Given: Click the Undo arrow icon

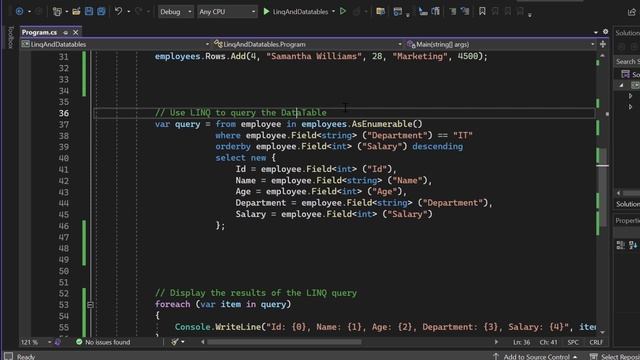Looking at the screenshot, I should (x=118, y=11).
